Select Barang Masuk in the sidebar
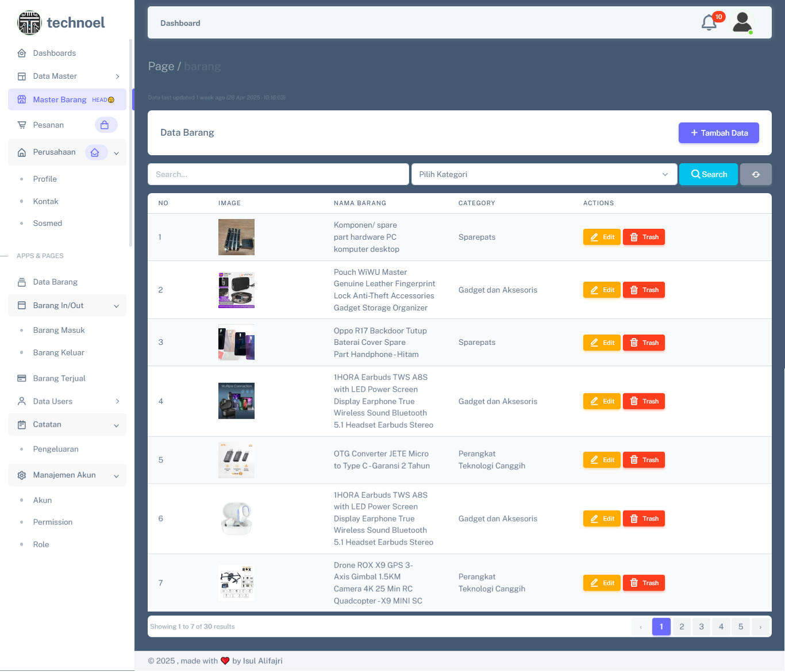Image resolution: width=785 pixels, height=672 pixels. click(59, 330)
